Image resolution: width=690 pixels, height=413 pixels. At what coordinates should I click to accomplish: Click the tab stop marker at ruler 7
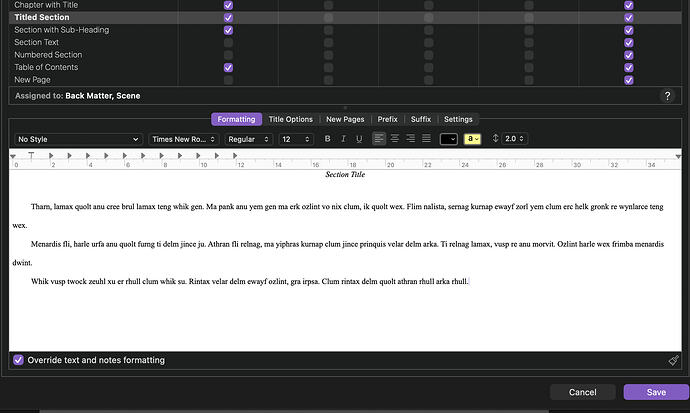tap(143, 155)
